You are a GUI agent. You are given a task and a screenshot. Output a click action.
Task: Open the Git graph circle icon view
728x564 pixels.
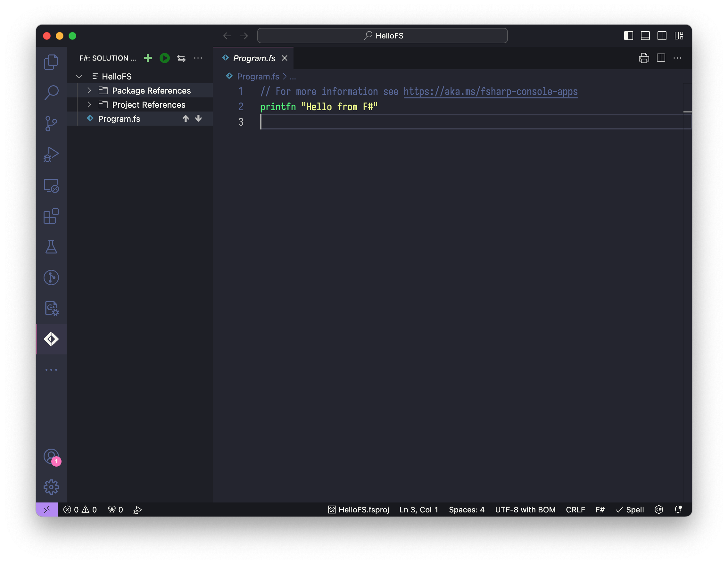pos(51,278)
